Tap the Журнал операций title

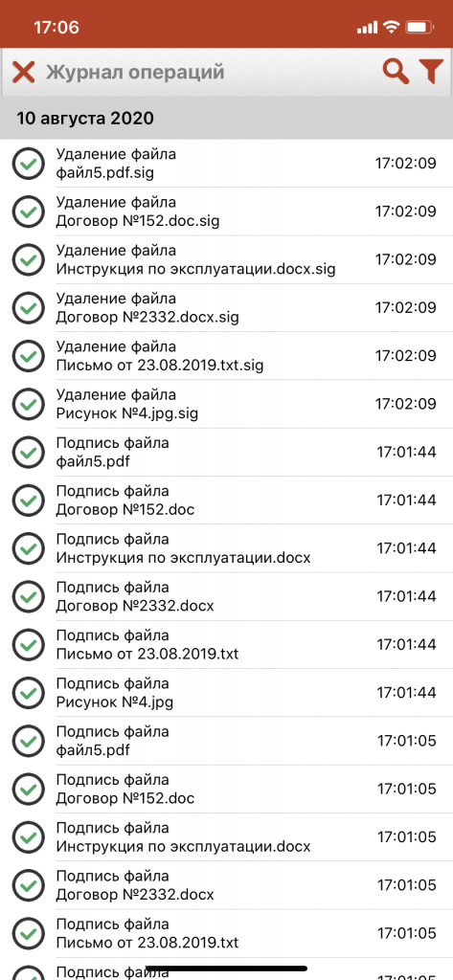click(x=134, y=72)
